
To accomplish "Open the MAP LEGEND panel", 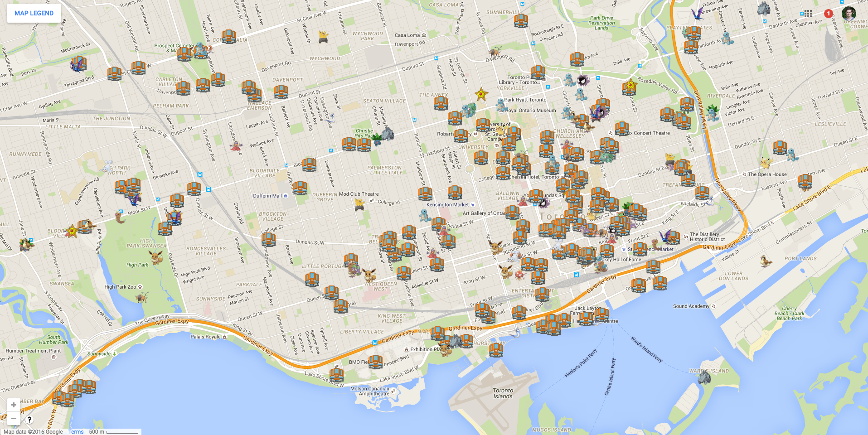I will pos(34,13).
